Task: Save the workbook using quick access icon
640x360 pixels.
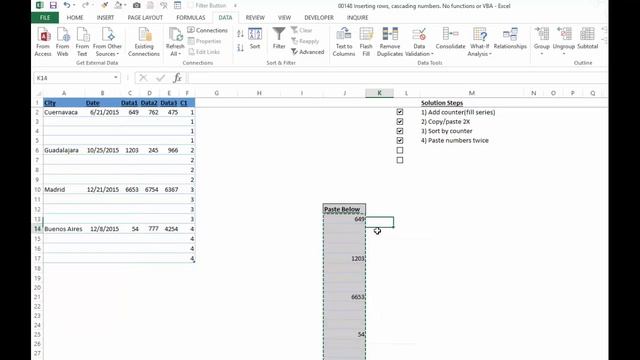Action: pyautogui.click(x=53, y=5)
